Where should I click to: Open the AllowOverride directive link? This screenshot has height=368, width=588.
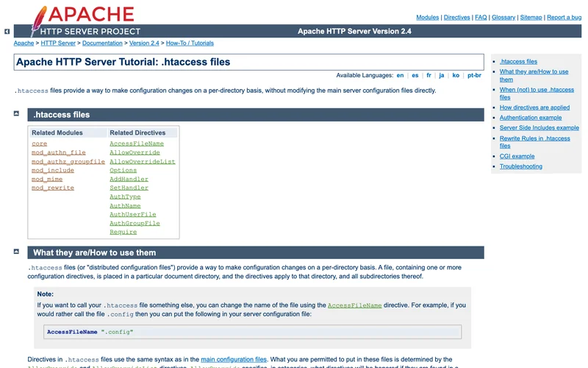135,152
